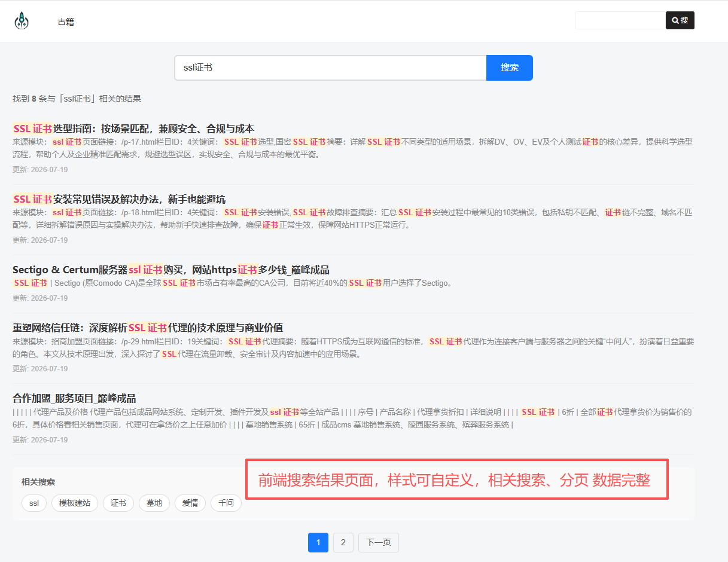Open the 重塑网络信任链 article link
The height and width of the screenshot is (562, 728).
(x=148, y=328)
